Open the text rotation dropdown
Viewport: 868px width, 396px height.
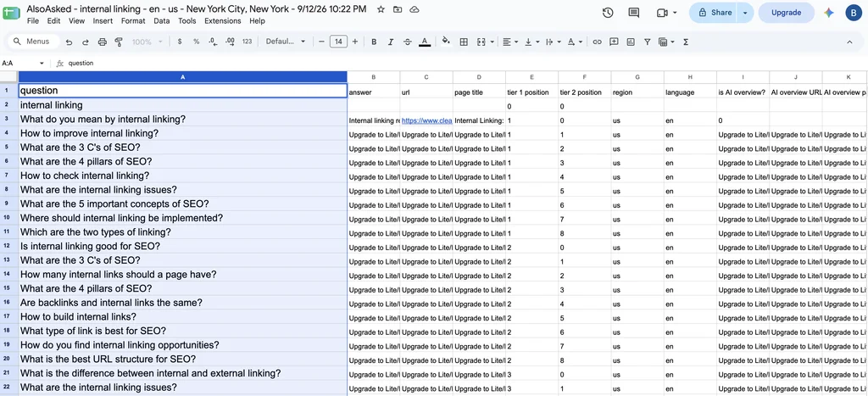coord(575,42)
